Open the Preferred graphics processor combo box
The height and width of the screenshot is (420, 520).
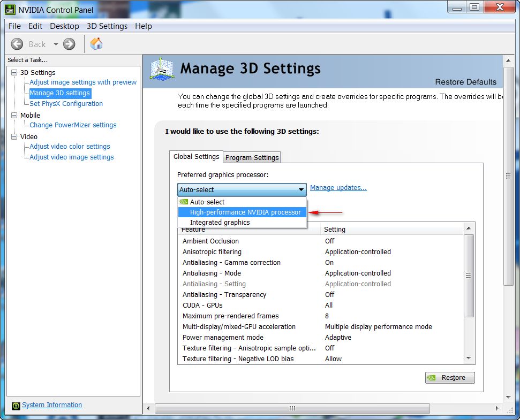(242, 189)
